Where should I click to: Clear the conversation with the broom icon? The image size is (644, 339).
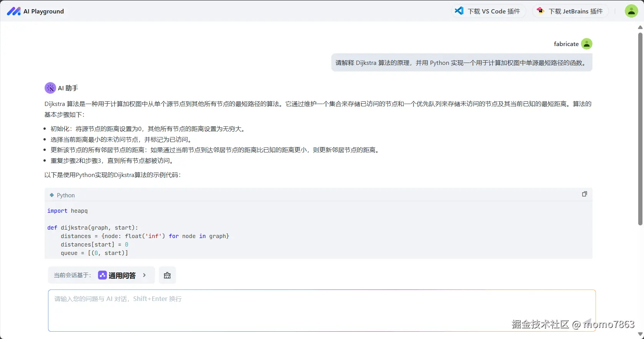[167, 275]
